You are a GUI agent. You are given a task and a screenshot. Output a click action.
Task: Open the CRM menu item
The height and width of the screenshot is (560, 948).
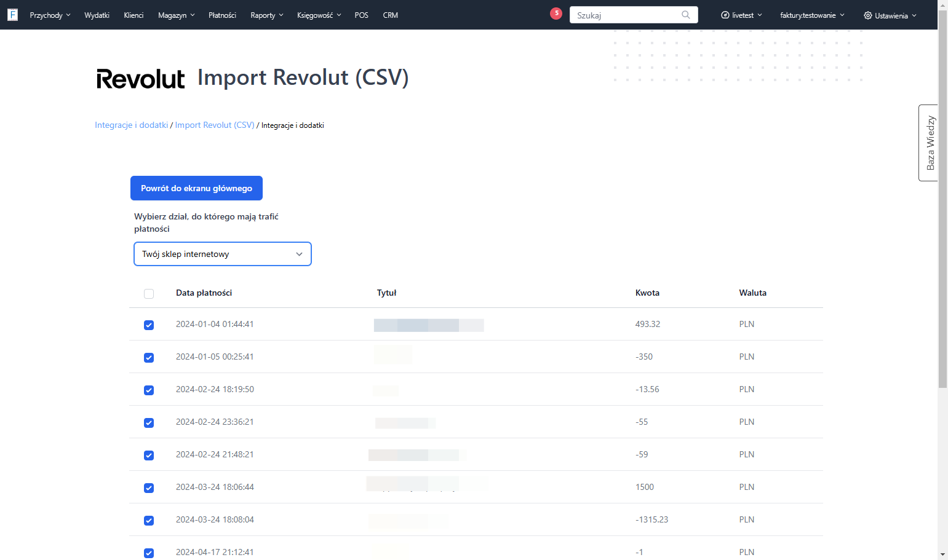[391, 15]
